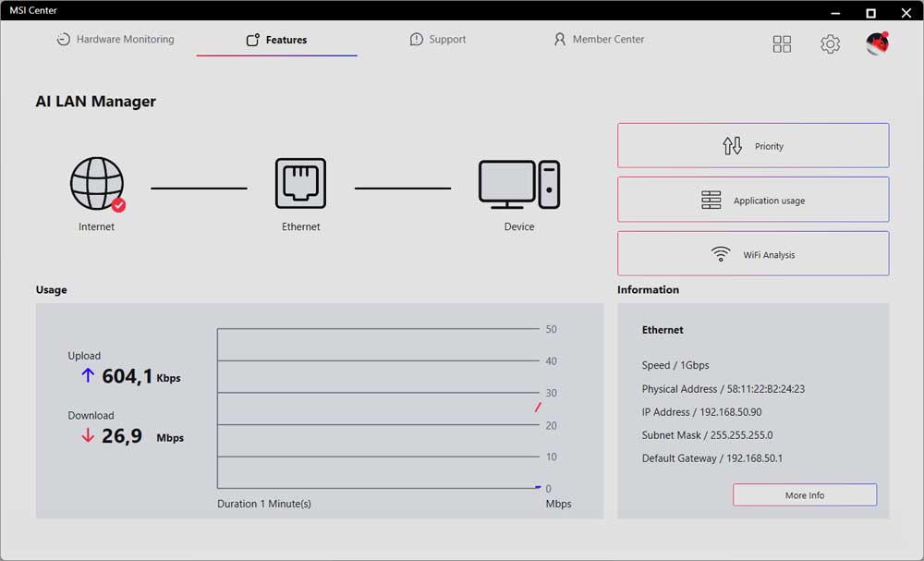Maximize the MSI Center window

pyautogui.click(x=870, y=13)
